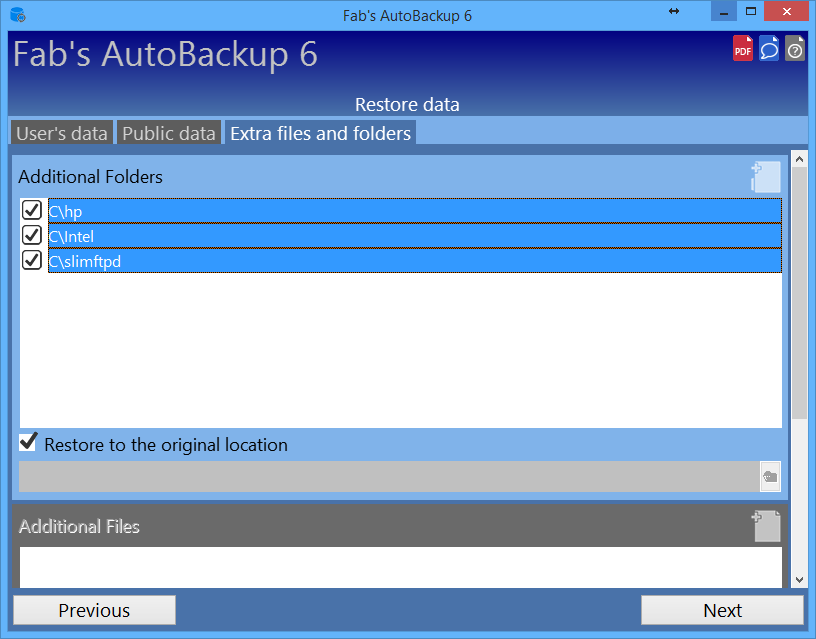Switch to the Public data tab
Screen dimensions: 816x639
coord(169,133)
